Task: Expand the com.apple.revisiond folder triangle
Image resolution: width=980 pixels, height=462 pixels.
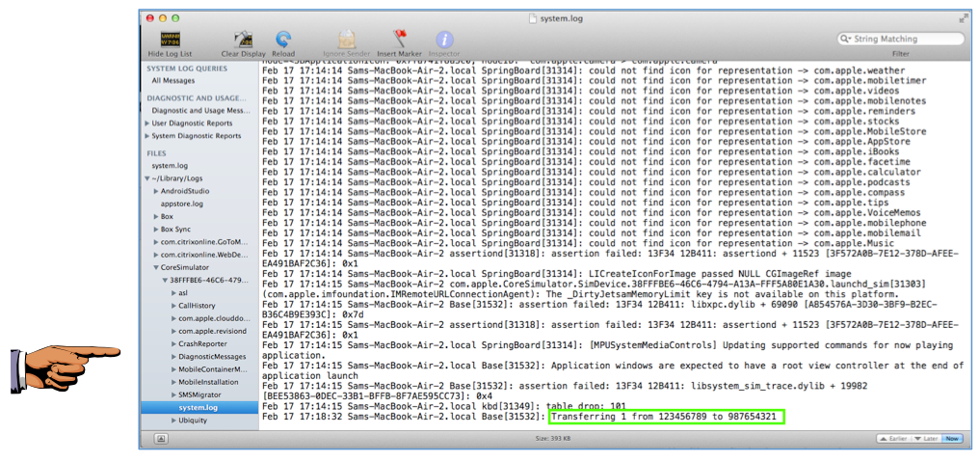Action: coord(173,332)
